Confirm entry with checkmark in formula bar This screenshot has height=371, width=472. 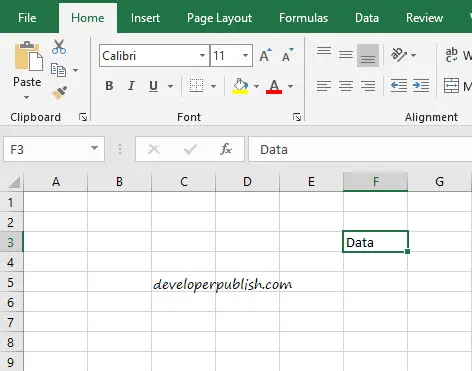tap(190, 149)
